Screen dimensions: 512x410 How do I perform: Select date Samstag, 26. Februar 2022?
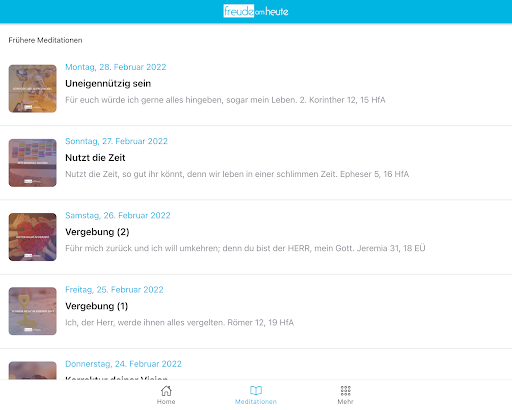pos(118,216)
